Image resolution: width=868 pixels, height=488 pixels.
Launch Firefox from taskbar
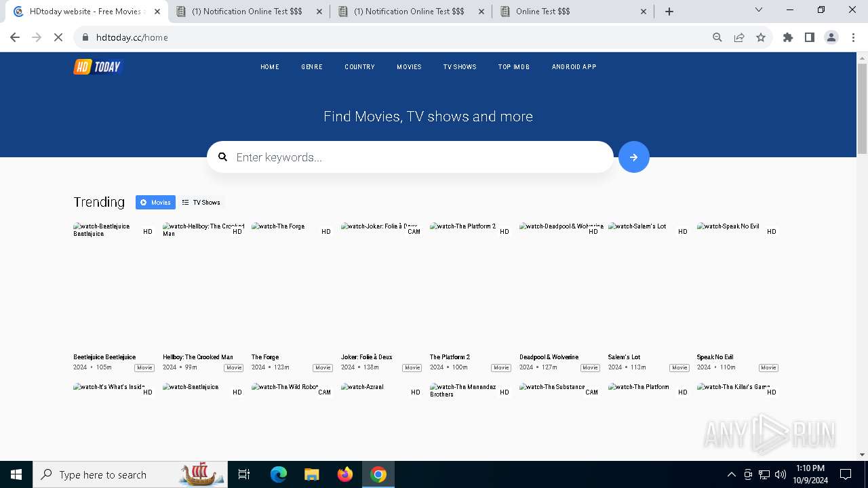click(345, 474)
